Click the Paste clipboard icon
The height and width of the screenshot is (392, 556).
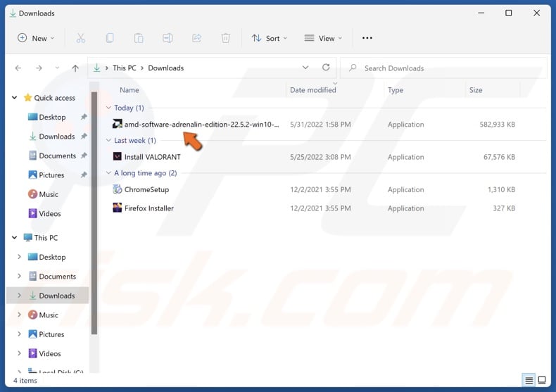[139, 38]
